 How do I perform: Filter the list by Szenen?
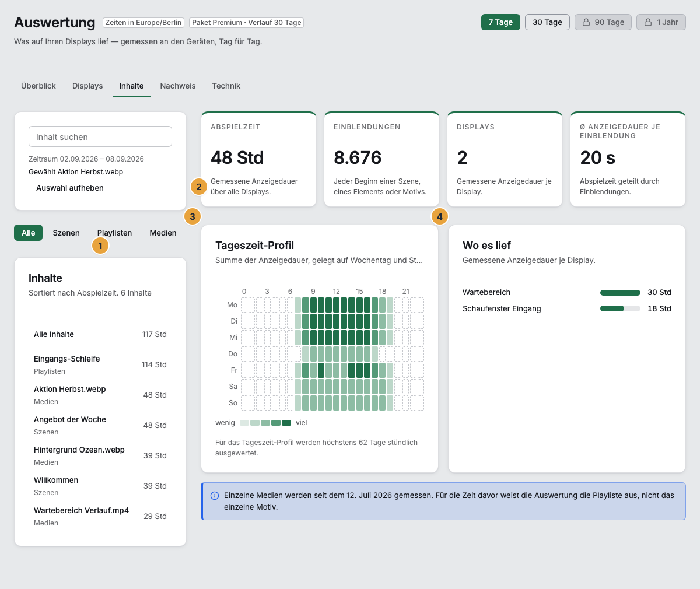(x=66, y=233)
